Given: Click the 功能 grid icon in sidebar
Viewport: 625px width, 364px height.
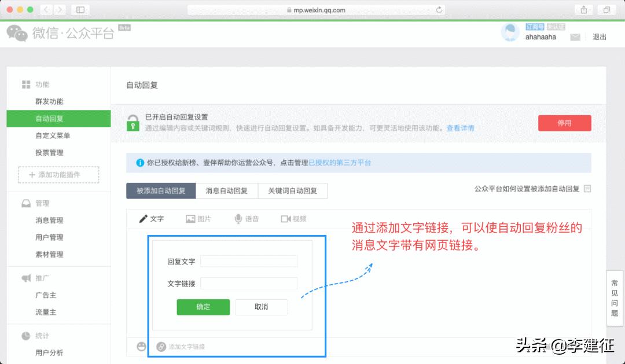Looking at the screenshot, I should (x=26, y=84).
